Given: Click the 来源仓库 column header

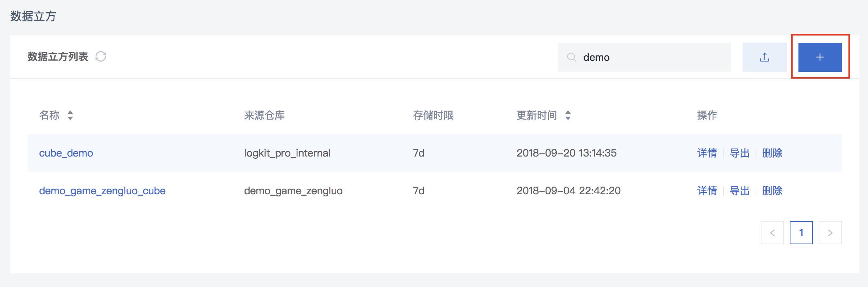Looking at the screenshot, I should [x=264, y=115].
